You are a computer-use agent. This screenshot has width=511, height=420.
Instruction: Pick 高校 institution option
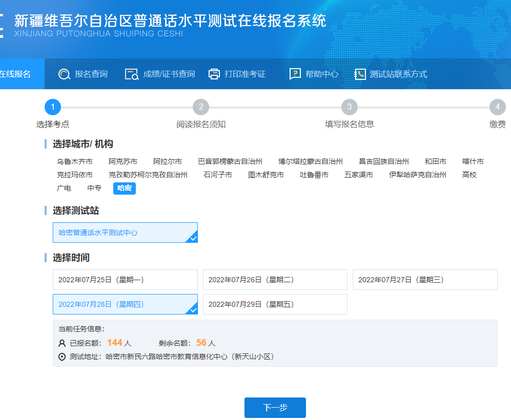point(469,175)
